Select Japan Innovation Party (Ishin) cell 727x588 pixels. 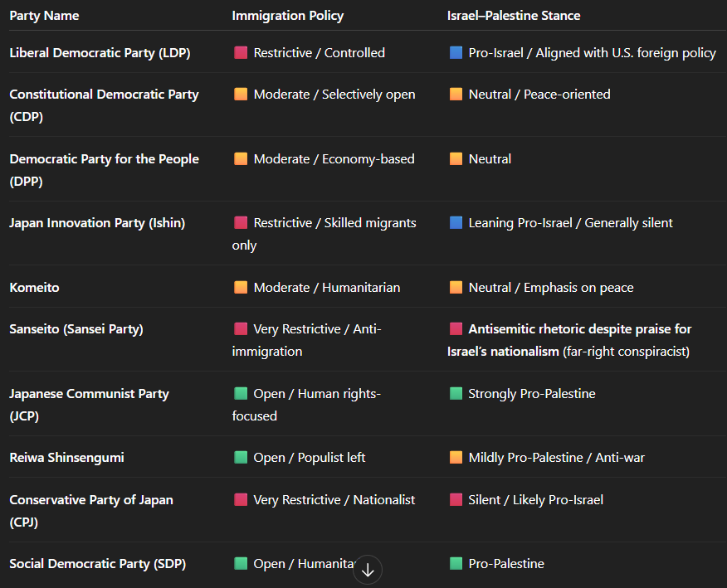tap(97, 223)
